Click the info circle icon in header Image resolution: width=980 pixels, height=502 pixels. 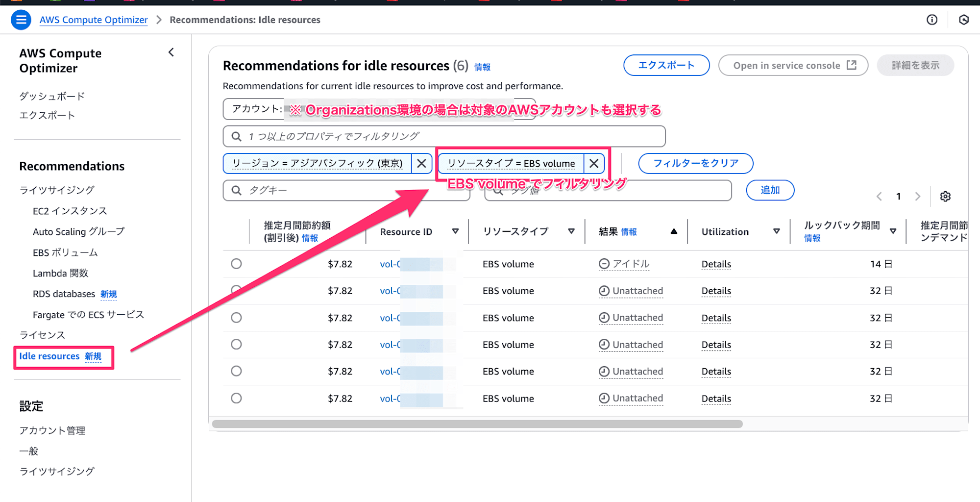932,20
